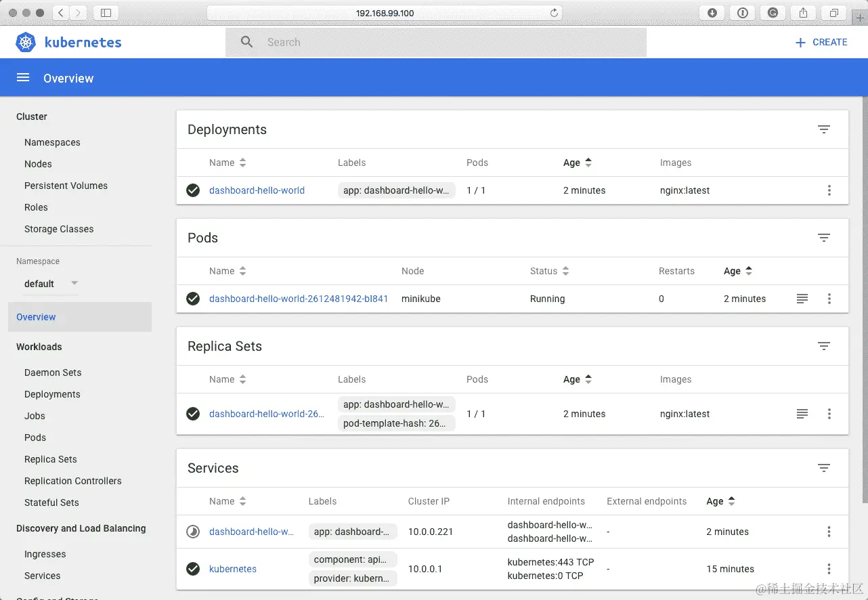The width and height of the screenshot is (868, 600).
Task: Sort Replica Sets by Age
Action: [x=578, y=379]
